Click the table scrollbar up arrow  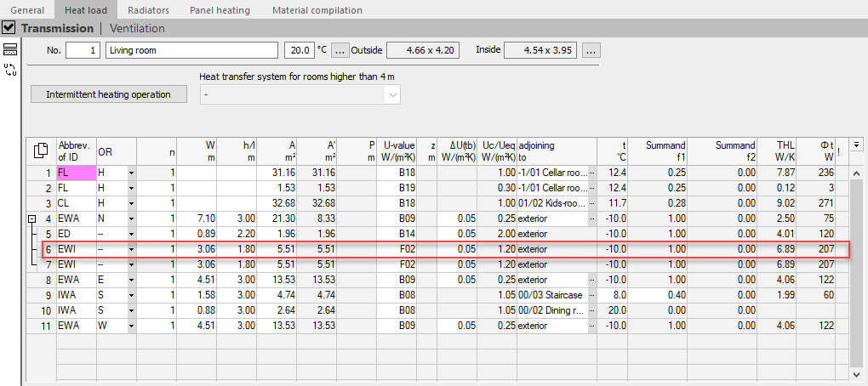pyautogui.click(x=856, y=173)
